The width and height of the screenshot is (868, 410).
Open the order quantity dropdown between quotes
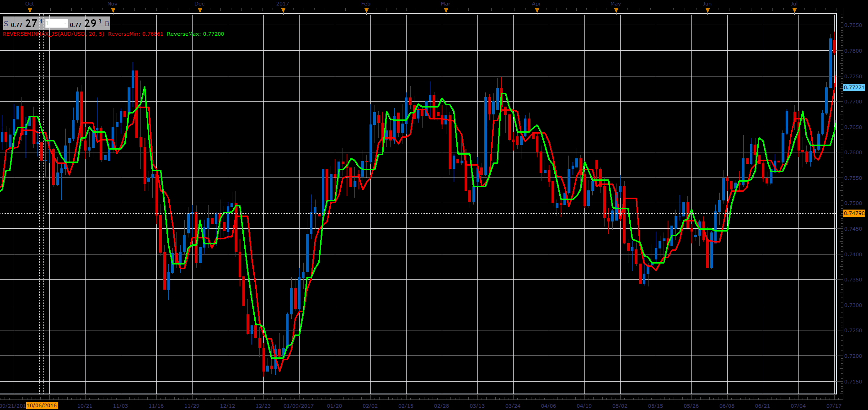point(57,23)
